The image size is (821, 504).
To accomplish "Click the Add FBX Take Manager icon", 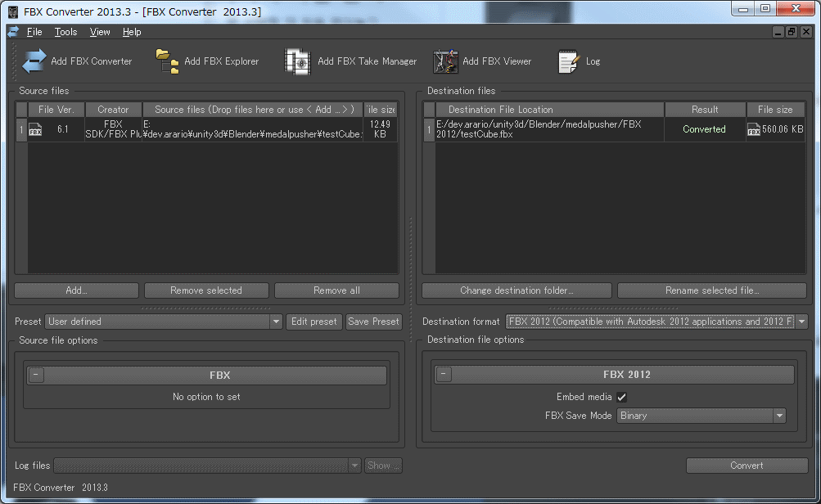I will point(297,61).
